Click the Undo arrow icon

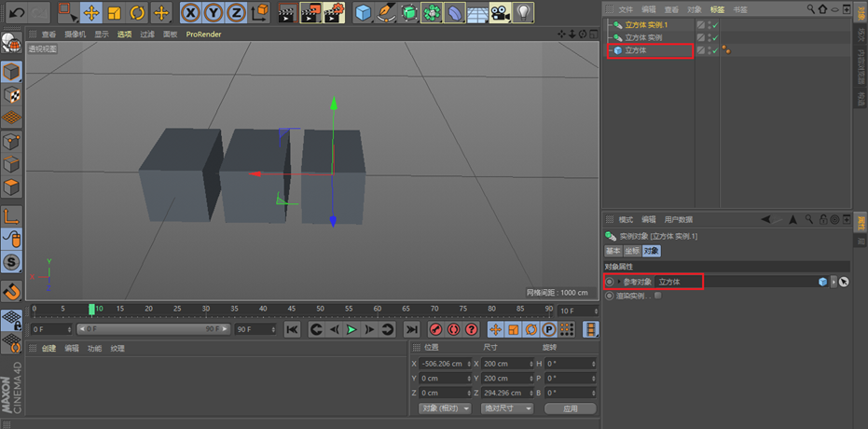(17, 12)
